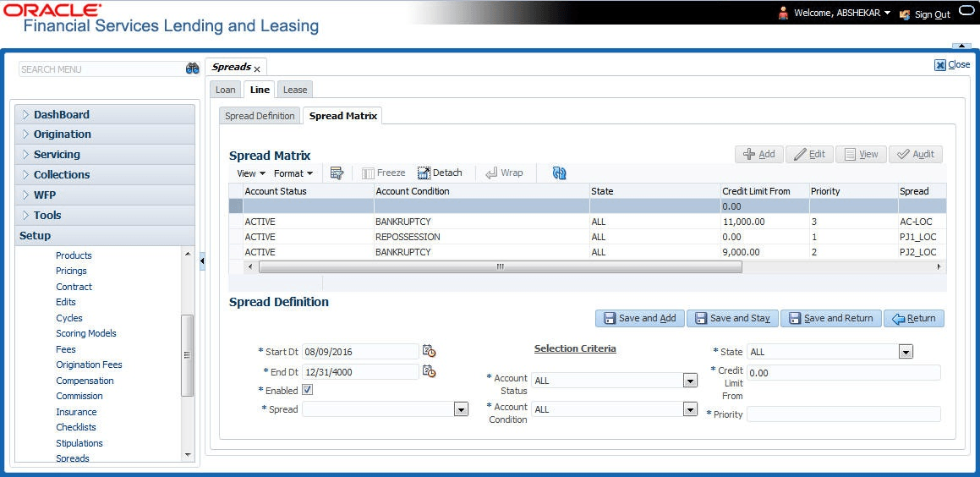Click the Query by Example toolbar icon
The height and width of the screenshot is (477, 980).
[x=337, y=173]
